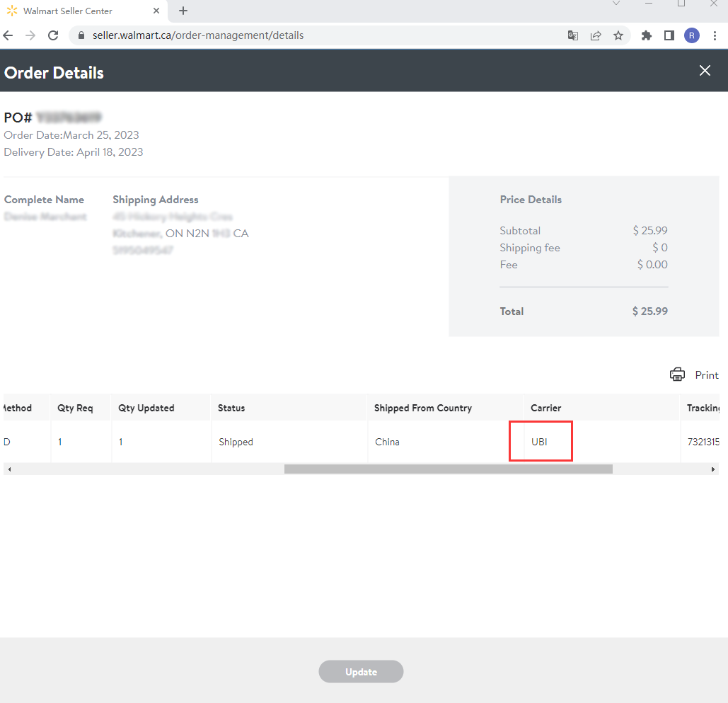
Task: Click the table horizontal scrollbar thumb
Action: (x=448, y=469)
